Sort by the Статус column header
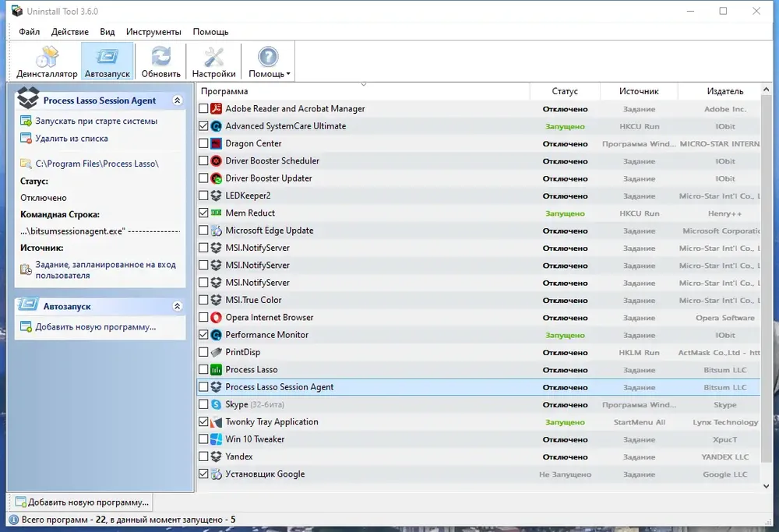This screenshot has width=779, height=532. point(565,91)
